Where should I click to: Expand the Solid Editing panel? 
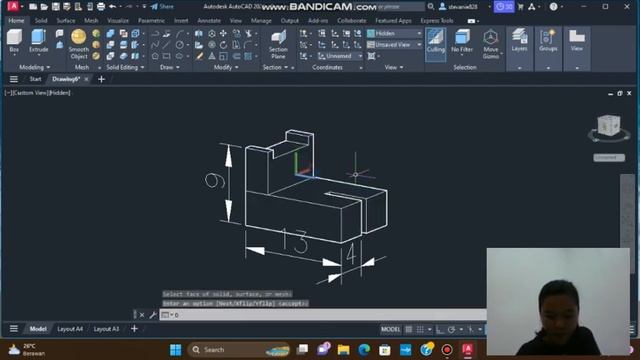[125, 67]
